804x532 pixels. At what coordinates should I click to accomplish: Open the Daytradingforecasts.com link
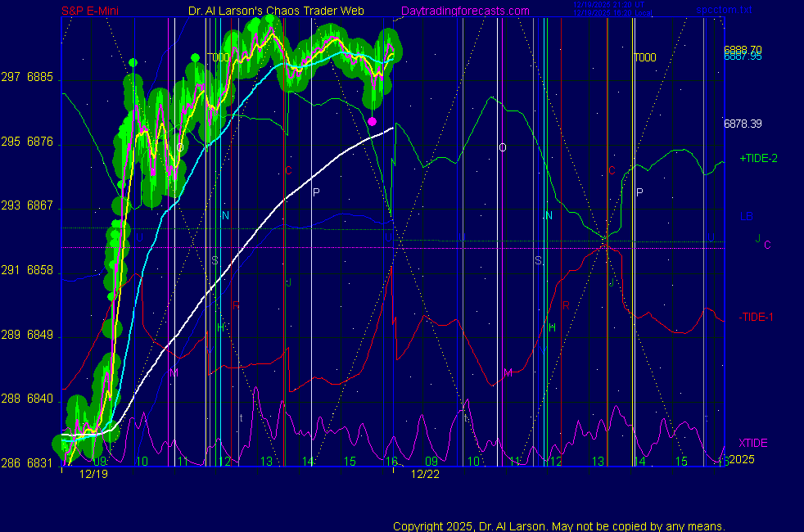coord(464,11)
